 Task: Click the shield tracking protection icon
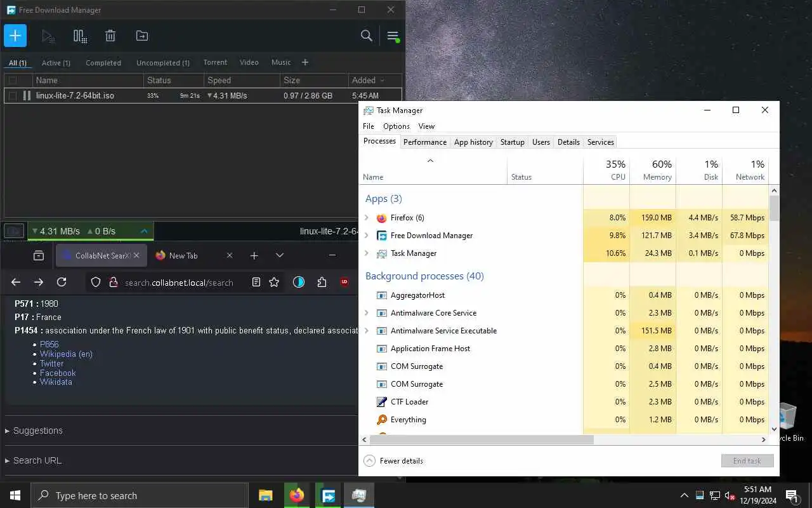[96, 283]
